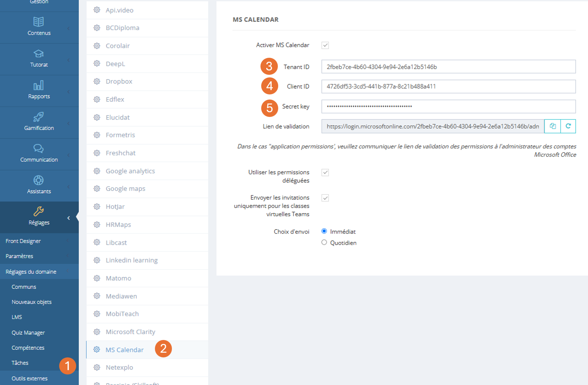The height and width of the screenshot is (385, 588).
Task: Open the Microsoft Clarity settings entry
Action: (130, 332)
